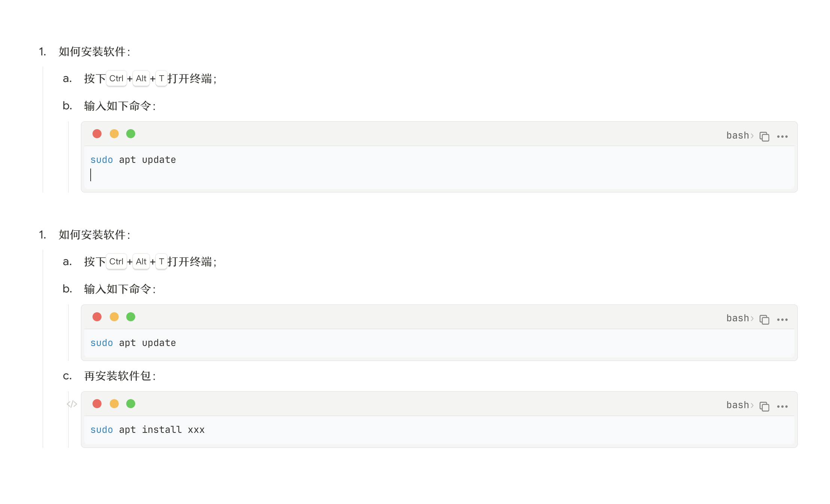The width and height of the screenshot is (830, 504).
Task: Change language of the apt install code block
Action: pos(739,405)
